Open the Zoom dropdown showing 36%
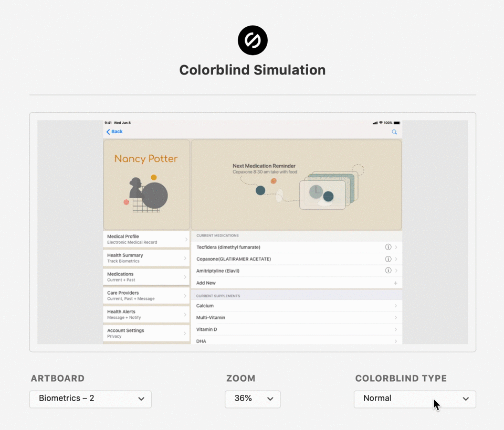504x430 pixels. pos(253,399)
